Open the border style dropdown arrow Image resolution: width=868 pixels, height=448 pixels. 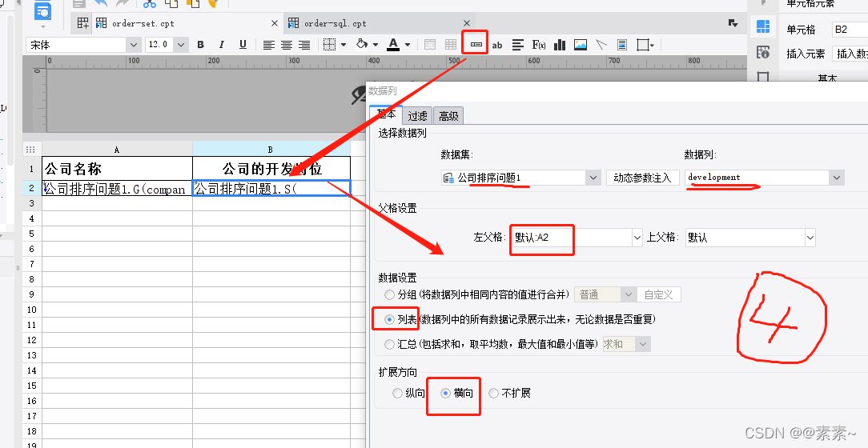pos(344,45)
